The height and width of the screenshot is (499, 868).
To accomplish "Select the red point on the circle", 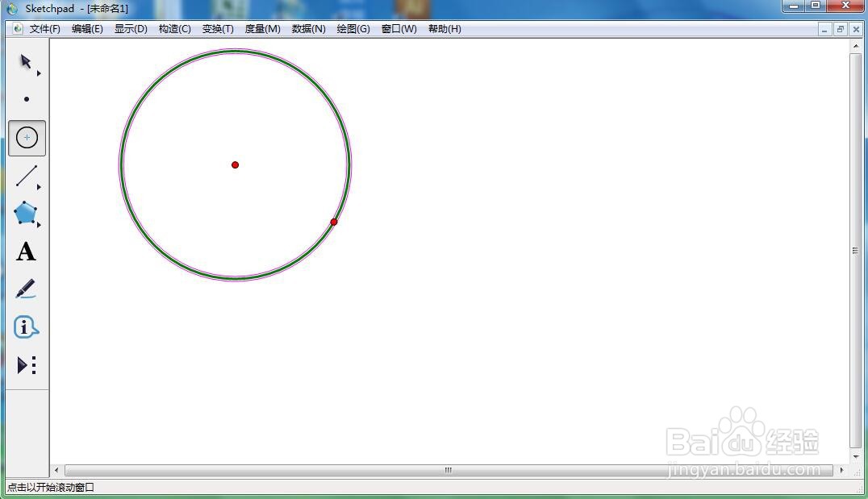I will coord(334,222).
